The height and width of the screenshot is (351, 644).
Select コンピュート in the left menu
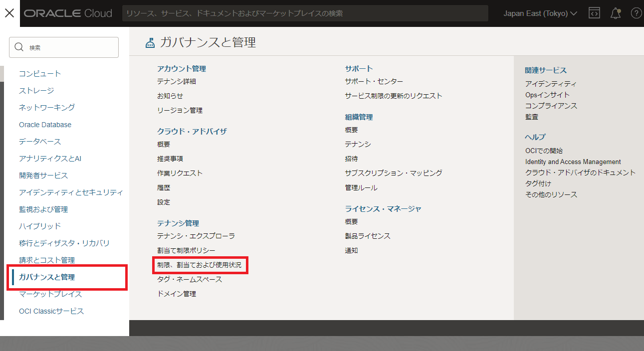40,74
